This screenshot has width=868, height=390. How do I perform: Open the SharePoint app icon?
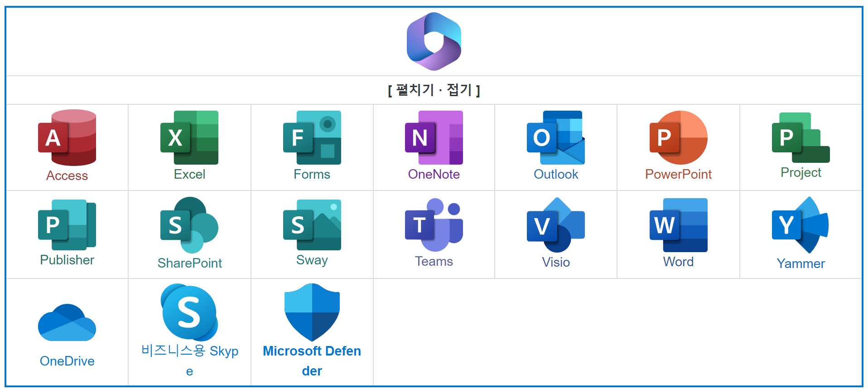pos(189,225)
